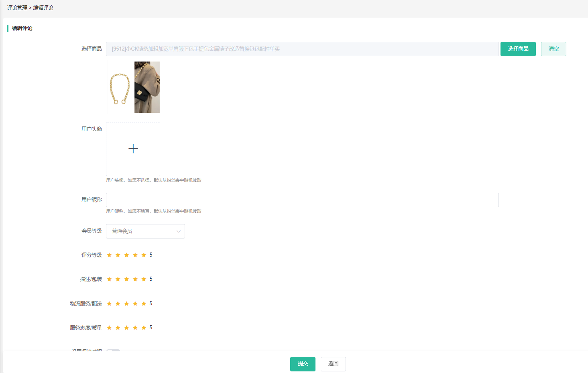This screenshot has width=588, height=373.
Task: Submit the form with 提交
Action: [303, 364]
